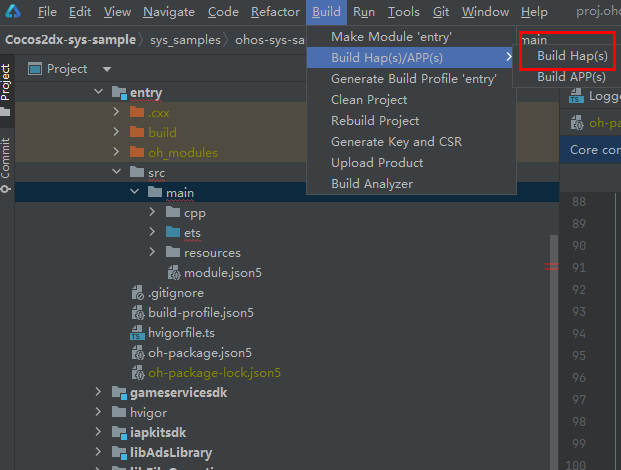Select module.json5 in tree
The image size is (621, 470).
coord(223,273)
